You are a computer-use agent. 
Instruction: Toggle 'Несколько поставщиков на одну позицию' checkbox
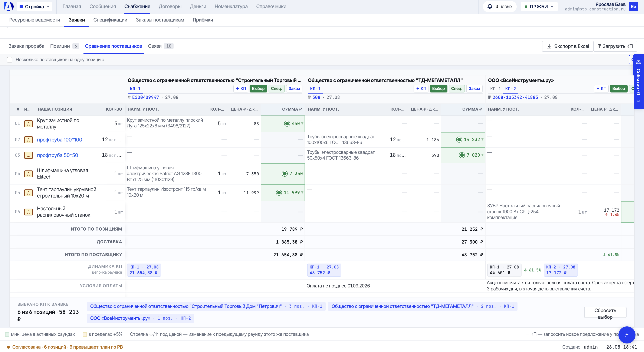coord(10,59)
